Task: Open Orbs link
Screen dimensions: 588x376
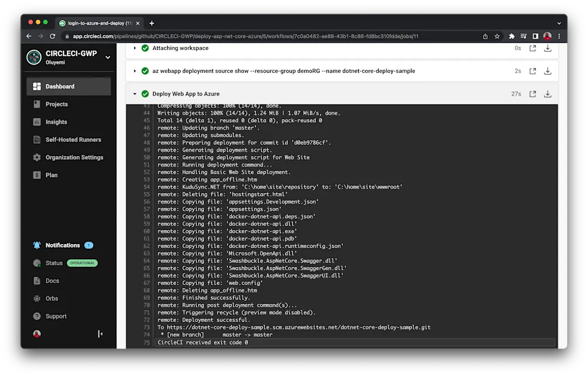Action: coord(52,299)
